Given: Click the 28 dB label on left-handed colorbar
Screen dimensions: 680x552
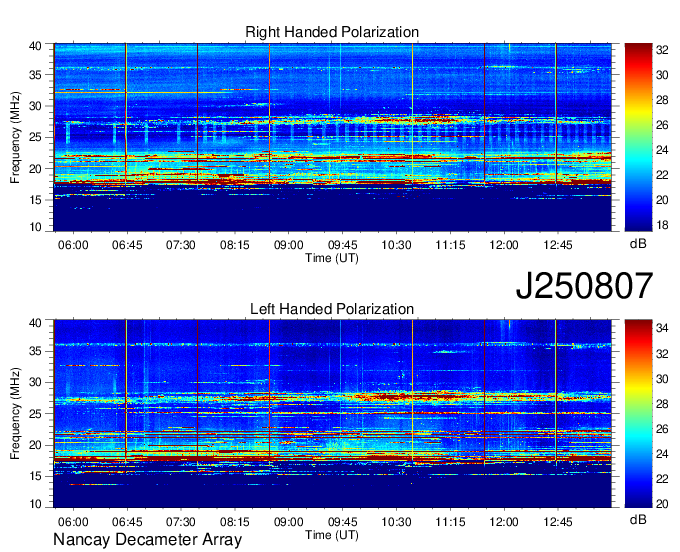Looking at the screenshot, I should pyautogui.click(x=662, y=404).
